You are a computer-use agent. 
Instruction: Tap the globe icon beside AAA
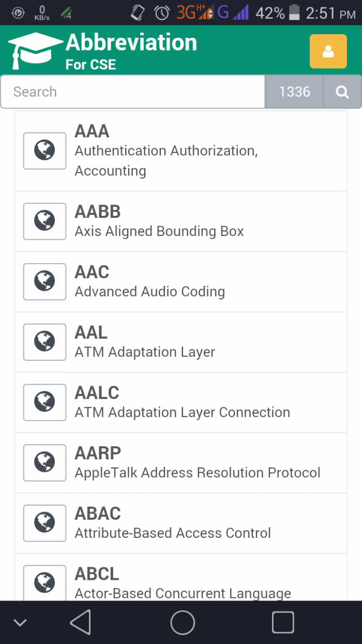[44, 151]
